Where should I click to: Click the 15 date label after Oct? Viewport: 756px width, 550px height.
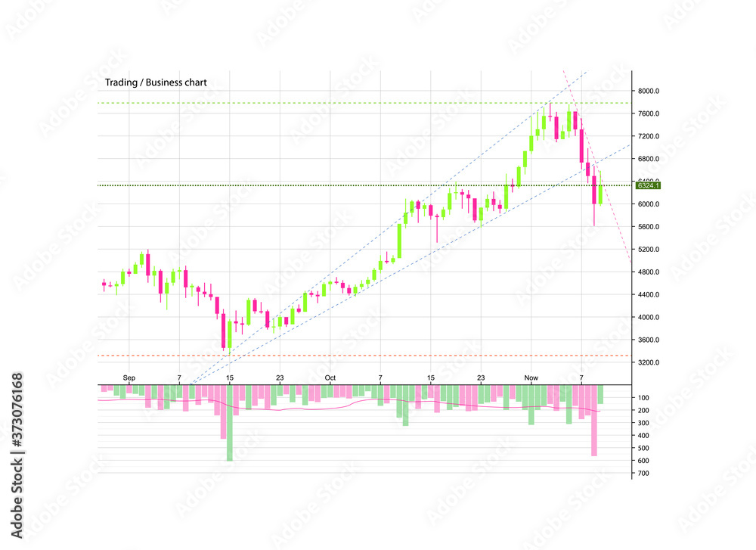431,378
